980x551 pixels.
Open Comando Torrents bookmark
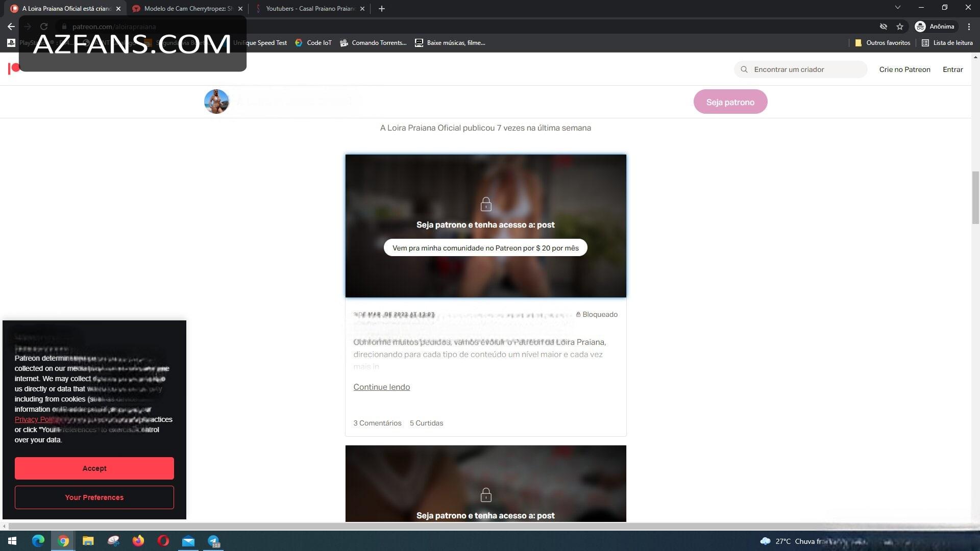[x=374, y=43]
